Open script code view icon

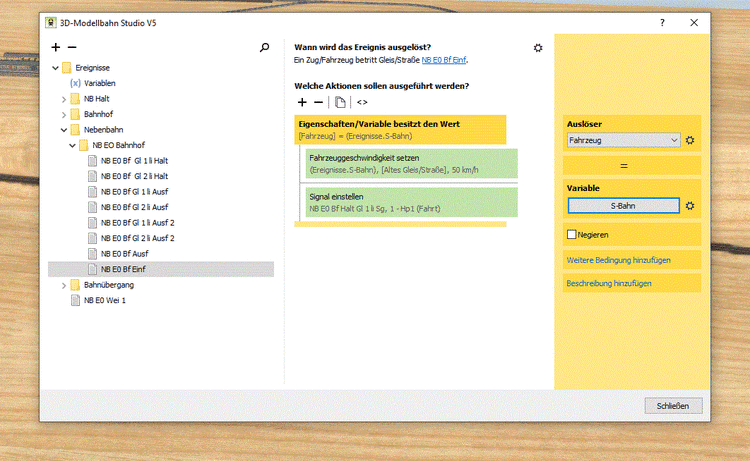click(362, 102)
